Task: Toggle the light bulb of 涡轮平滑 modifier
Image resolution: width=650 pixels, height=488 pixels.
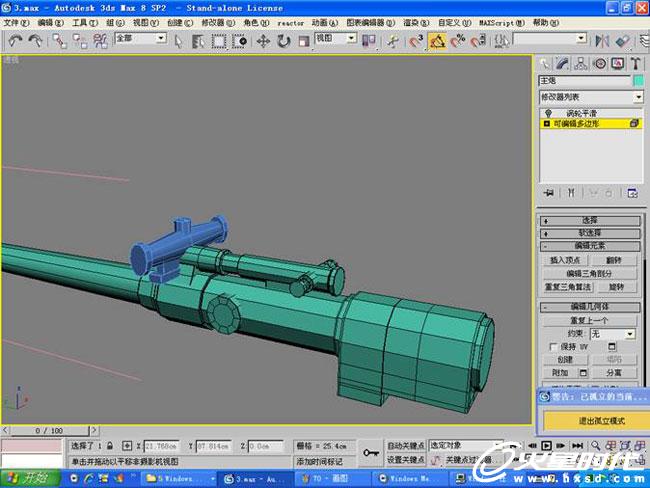Action: click(x=548, y=113)
